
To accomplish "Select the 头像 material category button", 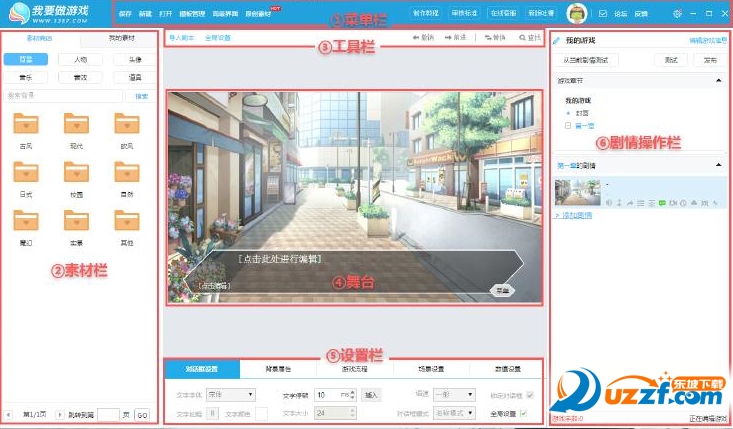I will pos(135,59).
